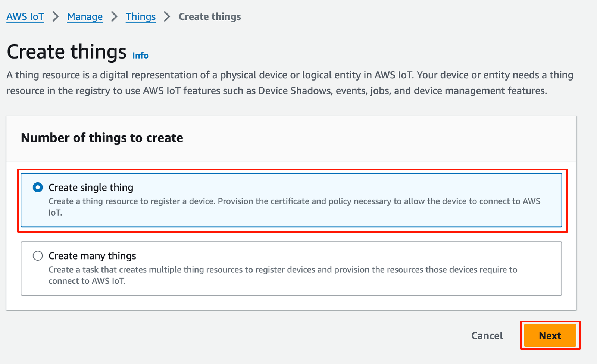Viewport: 597px width, 364px height.
Task: Click the description starting 'Create a thing resource to register'
Action: (294, 207)
